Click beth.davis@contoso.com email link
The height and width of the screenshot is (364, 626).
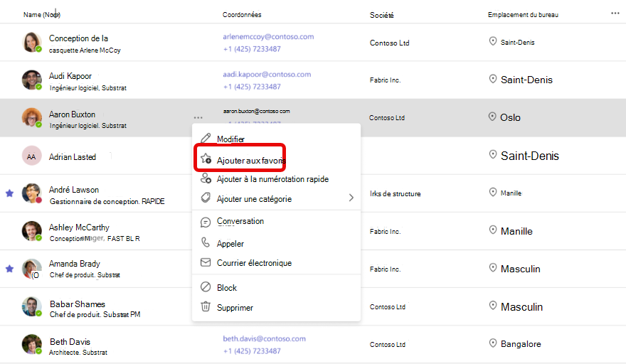(x=265, y=338)
